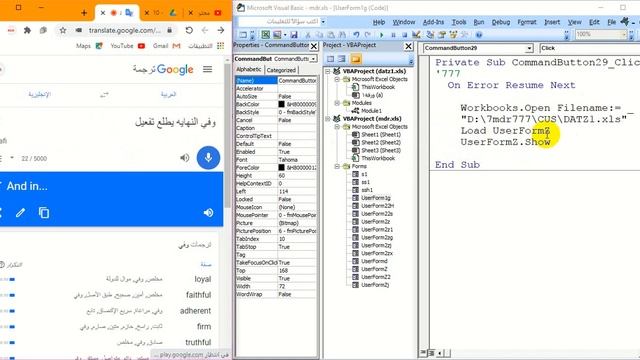Save the project with the floppy disk icon
The height and width of the screenshot is (360, 640).
point(294,35)
